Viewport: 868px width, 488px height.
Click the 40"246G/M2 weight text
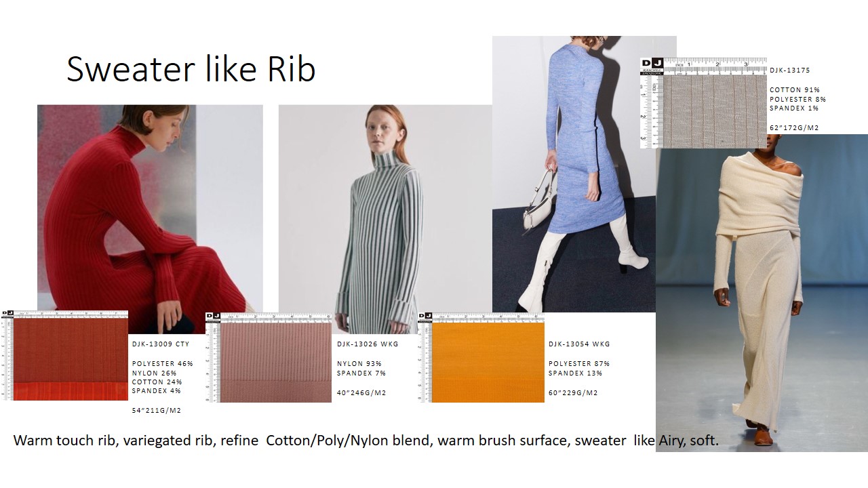tap(361, 393)
